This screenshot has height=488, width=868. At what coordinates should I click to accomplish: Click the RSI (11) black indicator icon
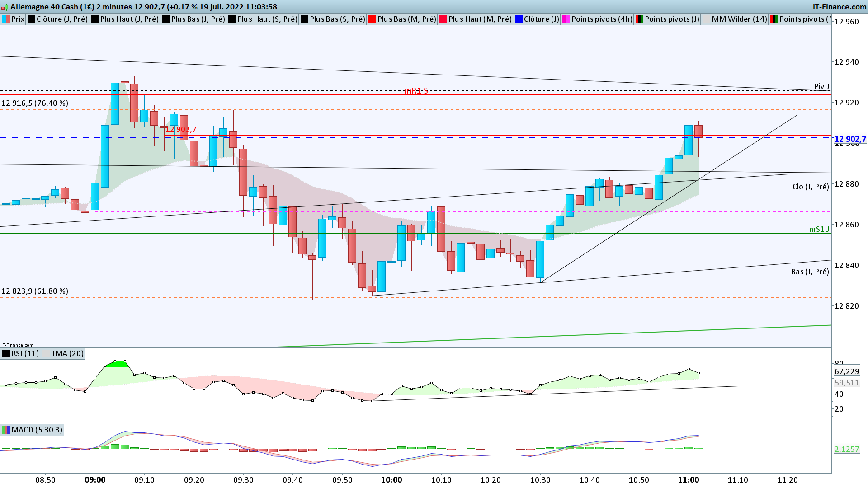(x=6, y=353)
